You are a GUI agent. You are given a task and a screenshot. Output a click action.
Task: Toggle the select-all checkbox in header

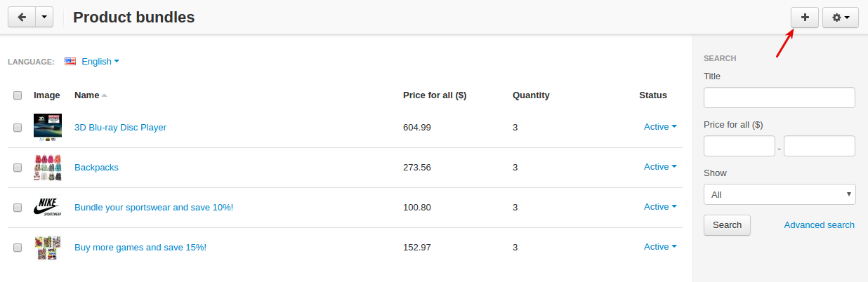point(18,95)
